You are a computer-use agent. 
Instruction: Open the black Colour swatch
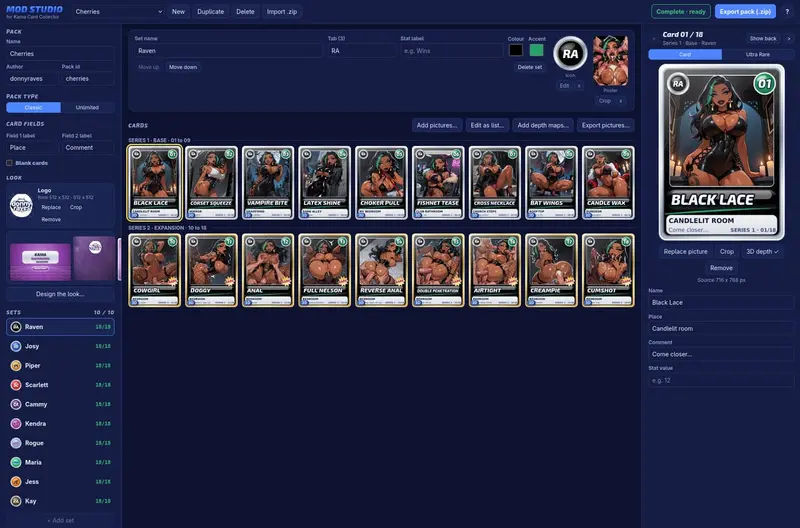click(516, 50)
